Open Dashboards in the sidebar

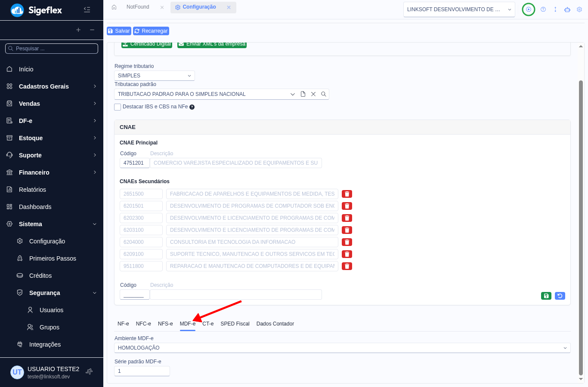click(x=52, y=207)
